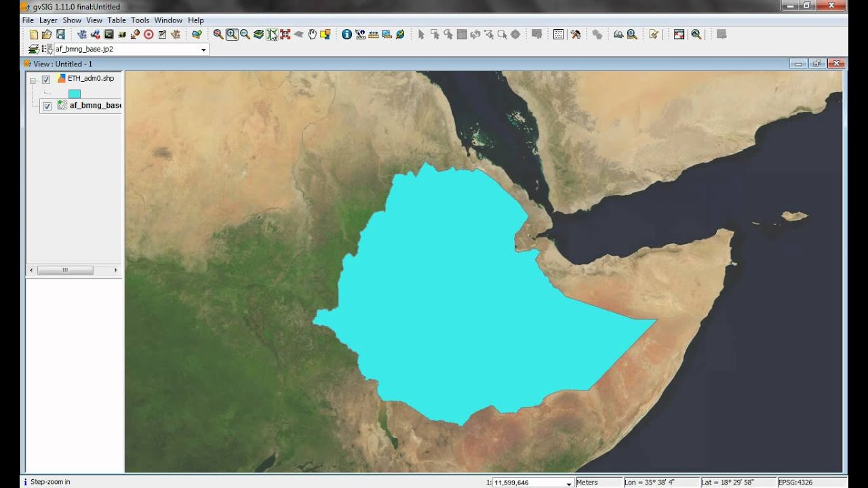This screenshot has width=868, height=488.
Task: Click the Measure distance ruler tool
Action: (x=374, y=35)
